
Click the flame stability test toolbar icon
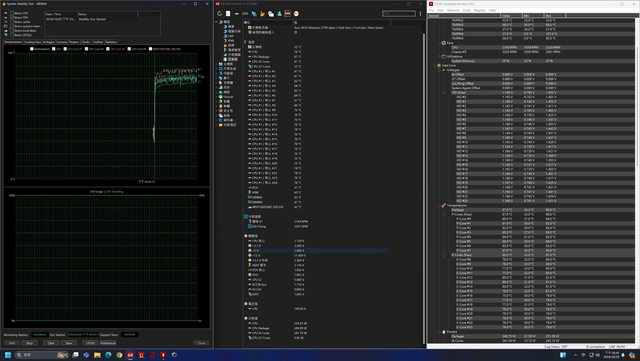click(262, 13)
